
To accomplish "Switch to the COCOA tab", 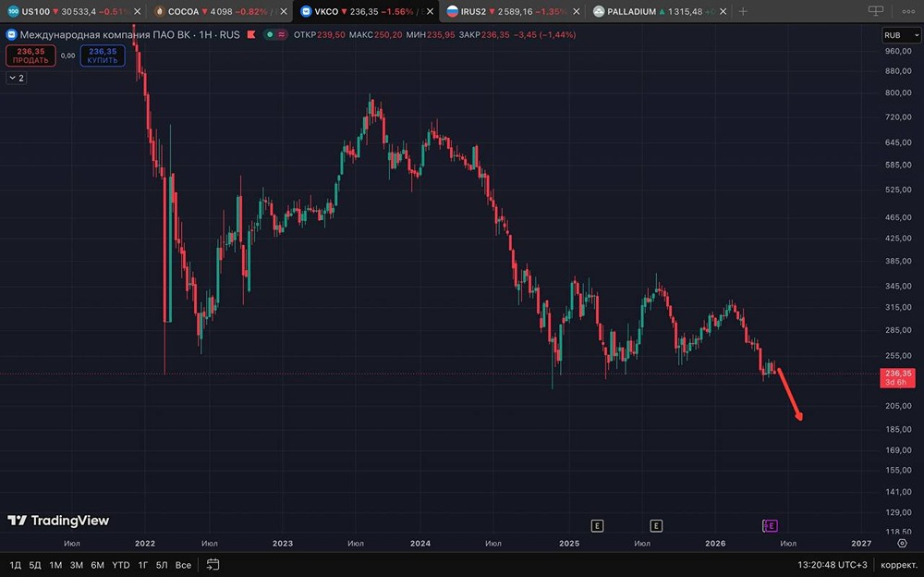I will [x=219, y=11].
